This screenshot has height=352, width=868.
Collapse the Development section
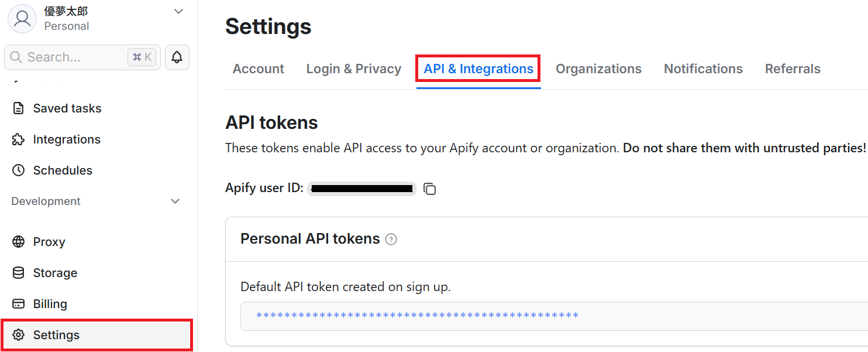(175, 201)
